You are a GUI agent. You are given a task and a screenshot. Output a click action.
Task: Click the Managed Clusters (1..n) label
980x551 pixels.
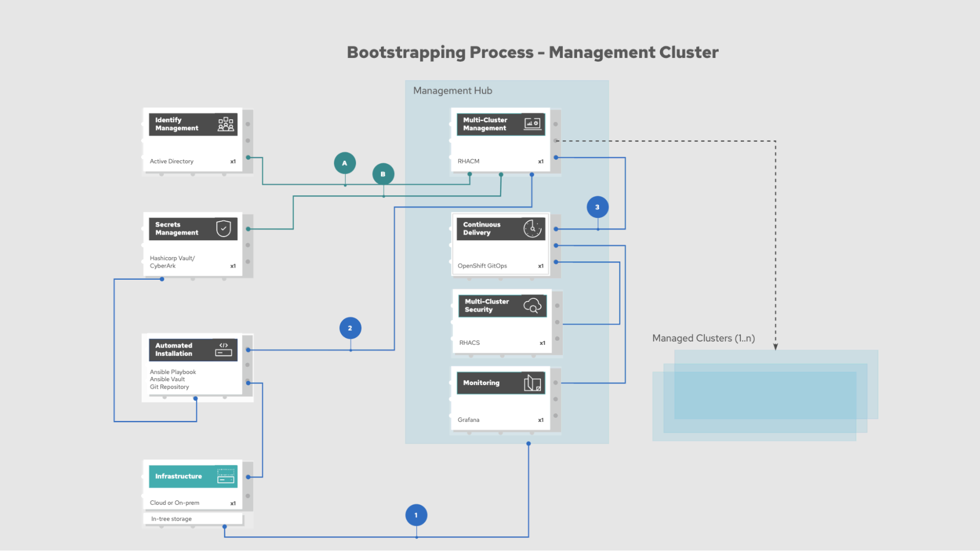pyautogui.click(x=703, y=338)
